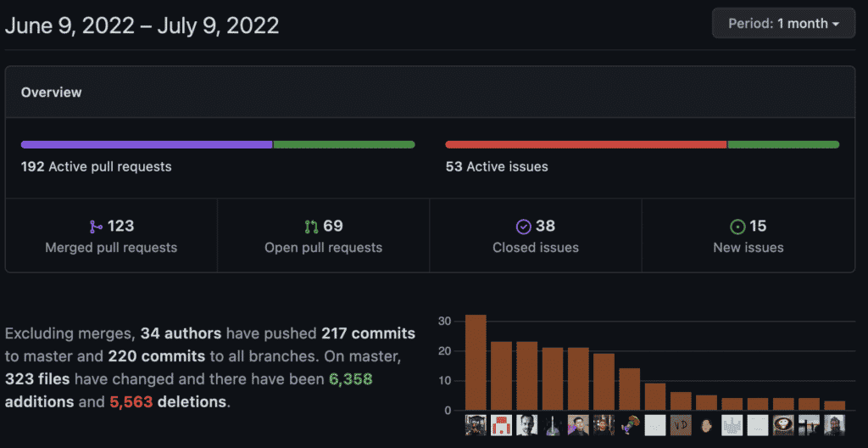Click the purple merged segment of pull requests bar
Viewport: 868px width, 448px height.
pos(146,145)
